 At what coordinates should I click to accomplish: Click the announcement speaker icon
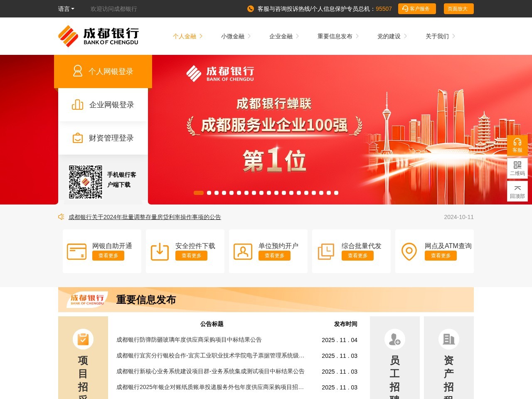[x=61, y=217]
